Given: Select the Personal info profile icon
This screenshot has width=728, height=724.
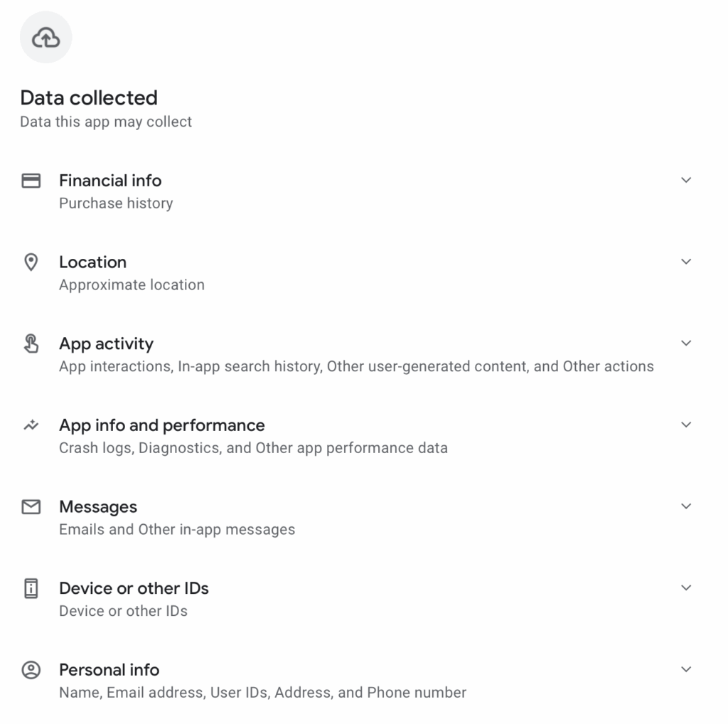Looking at the screenshot, I should pos(31,669).
